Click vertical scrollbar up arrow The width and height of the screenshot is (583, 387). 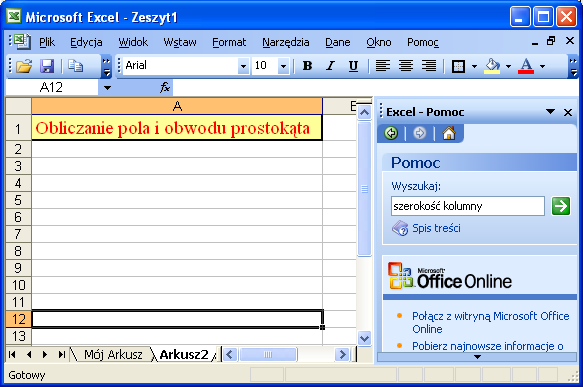364,113
